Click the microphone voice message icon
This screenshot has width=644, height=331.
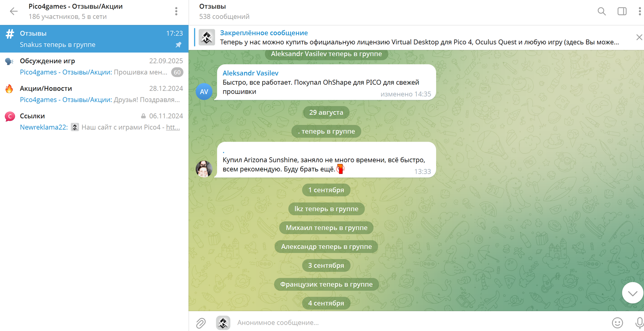point(639,323)
